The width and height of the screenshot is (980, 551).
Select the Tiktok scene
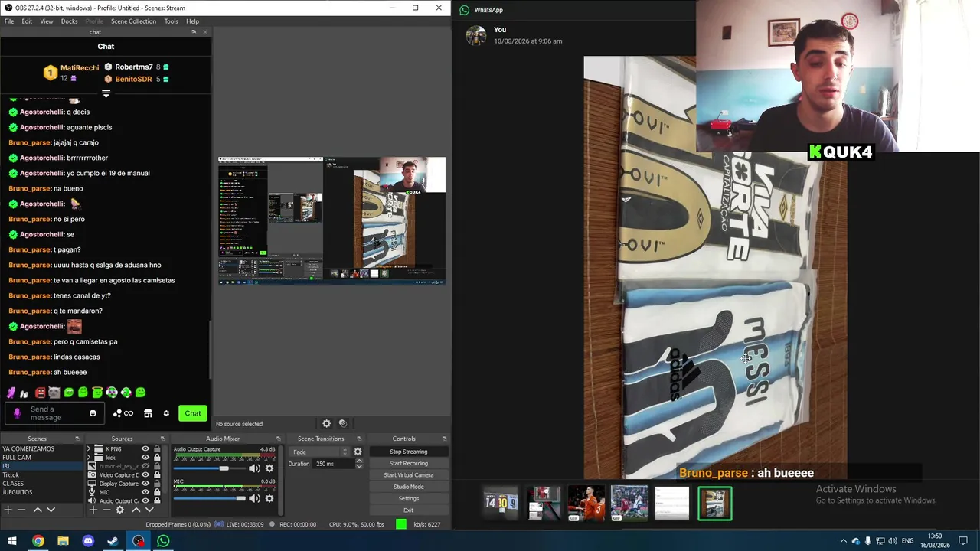click(x=41, y=474)
